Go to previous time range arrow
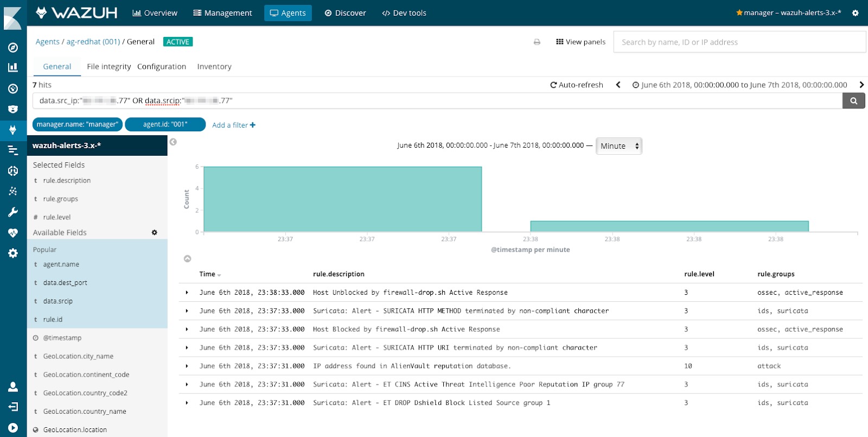 [618, 85]
